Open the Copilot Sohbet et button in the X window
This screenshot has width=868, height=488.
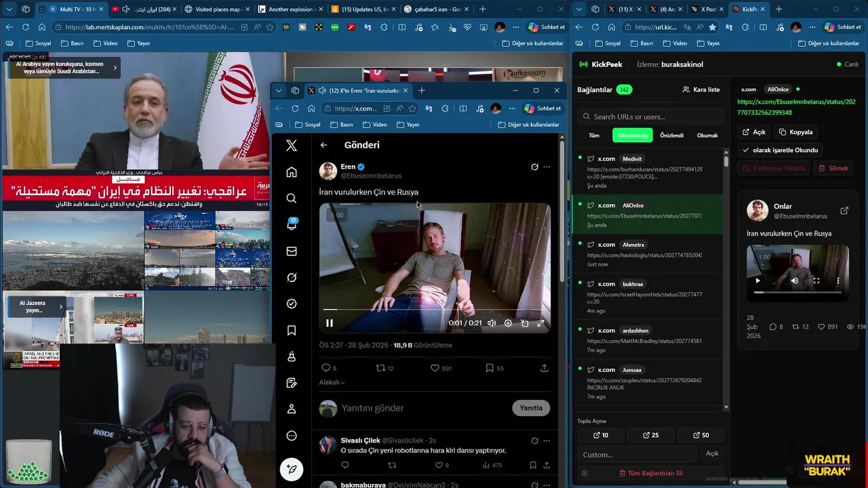tap(542, 108)
